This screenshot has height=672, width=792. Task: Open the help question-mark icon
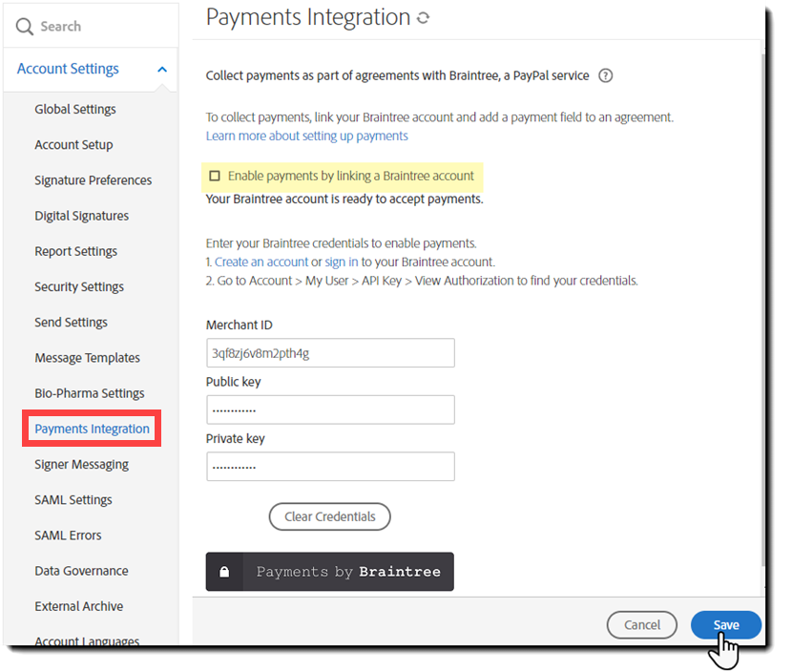click(x=605, y=75)
